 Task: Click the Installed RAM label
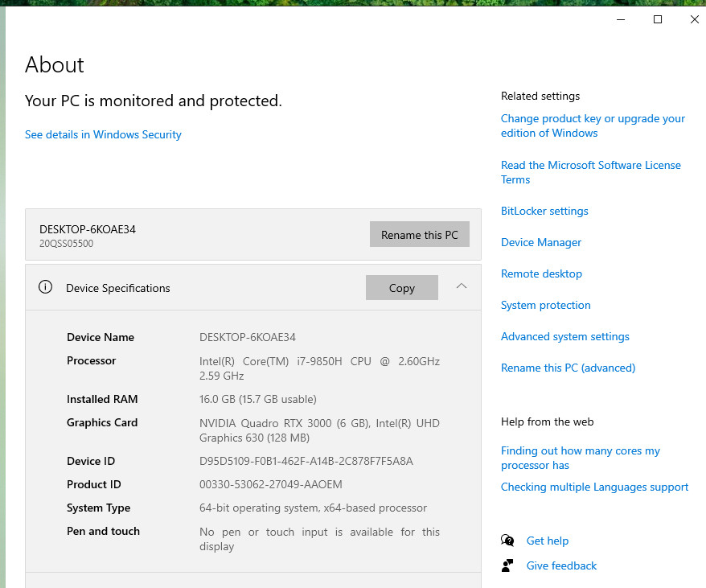tap(102, 399)
